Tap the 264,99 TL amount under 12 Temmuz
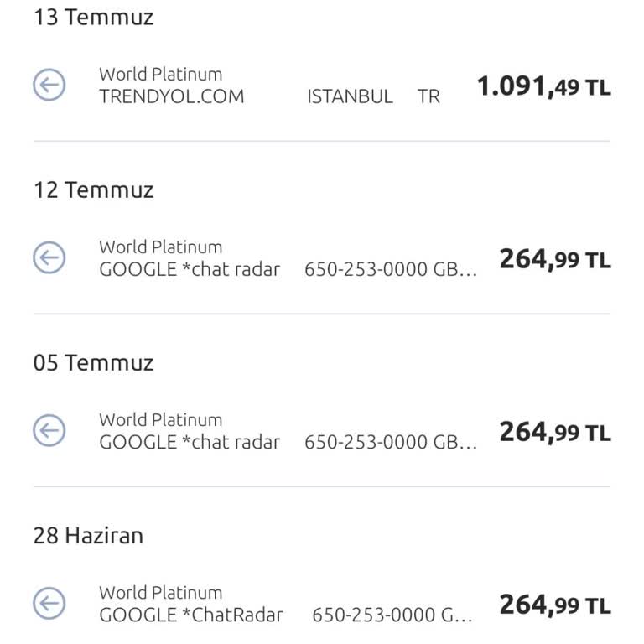Screen dimensions: 644x644 [x=554, y=259]
